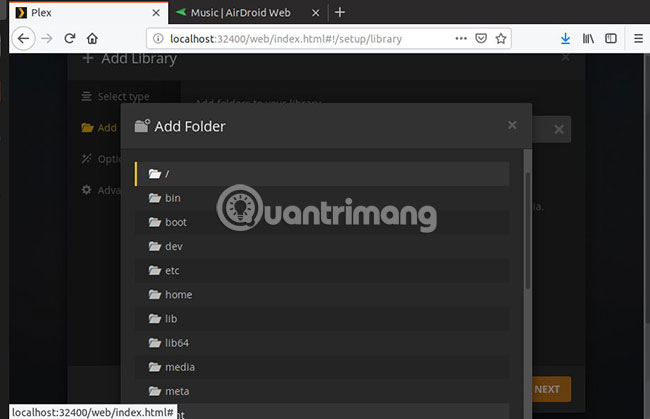Open the Firefox hamburger menu
The width and height of the screenshot is (650, 419).
click(638, 39)
